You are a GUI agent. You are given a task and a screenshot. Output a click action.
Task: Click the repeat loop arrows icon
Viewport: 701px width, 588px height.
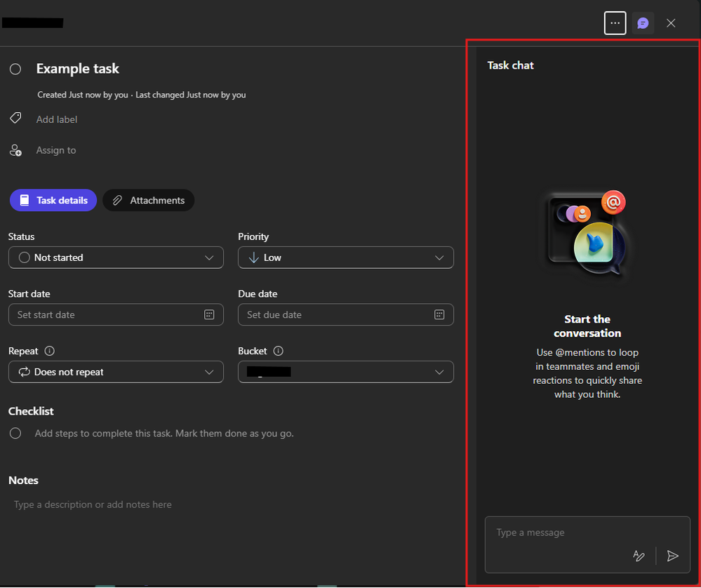24,372
